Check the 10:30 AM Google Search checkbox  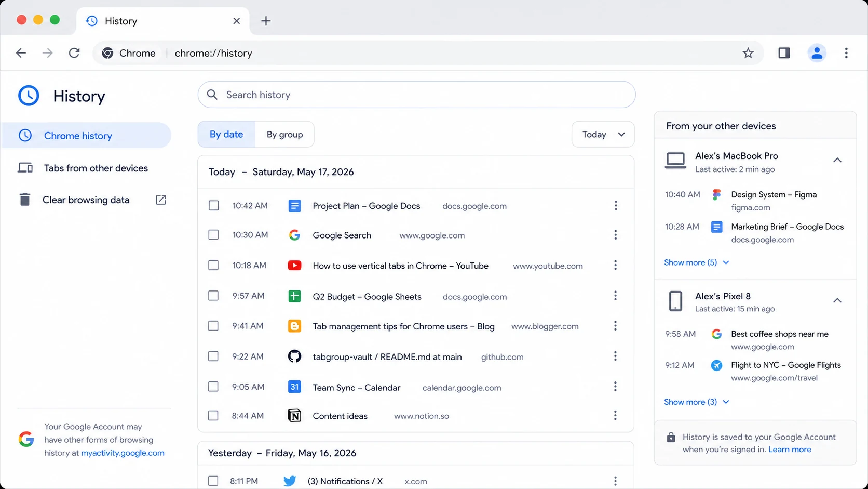tap(213, 235)
